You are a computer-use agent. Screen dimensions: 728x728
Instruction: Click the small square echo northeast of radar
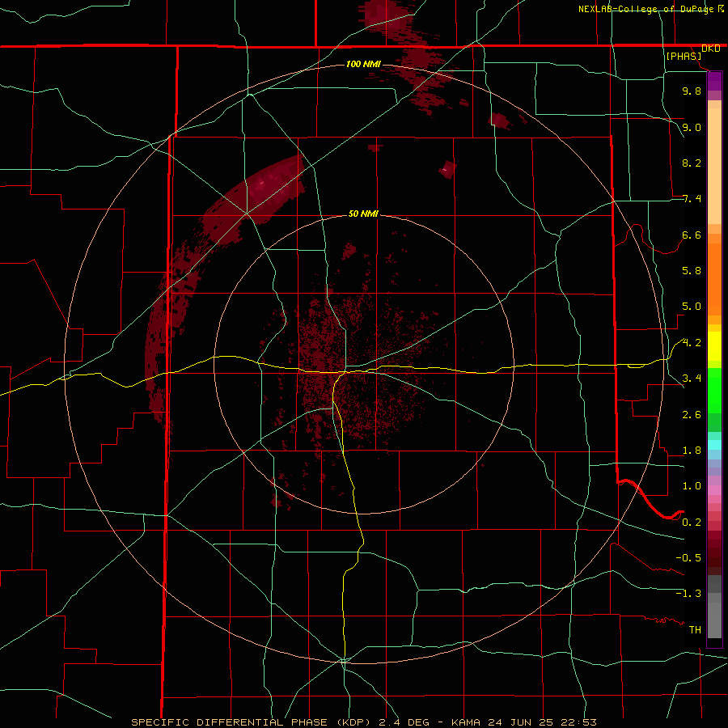click(x=447, y=169)
